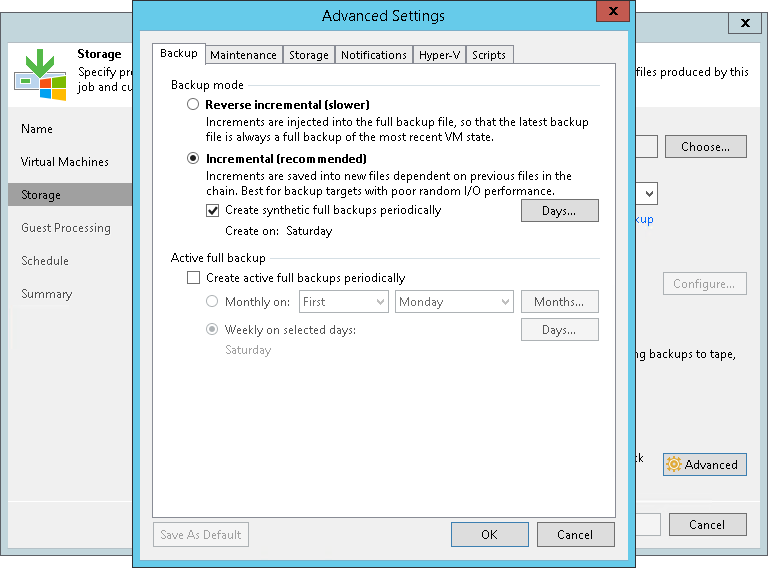Click Days button for weekly active full

point(559,330)
